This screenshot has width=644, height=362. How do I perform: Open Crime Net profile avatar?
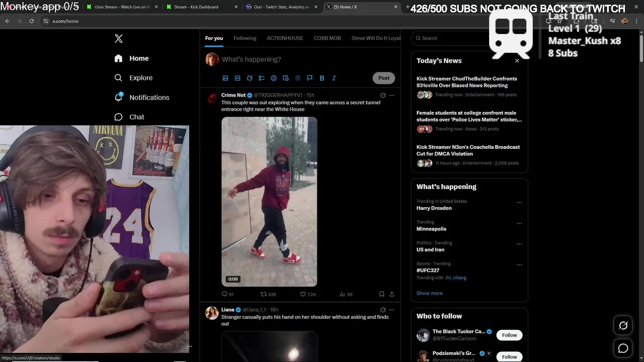(x=212, y=98)
